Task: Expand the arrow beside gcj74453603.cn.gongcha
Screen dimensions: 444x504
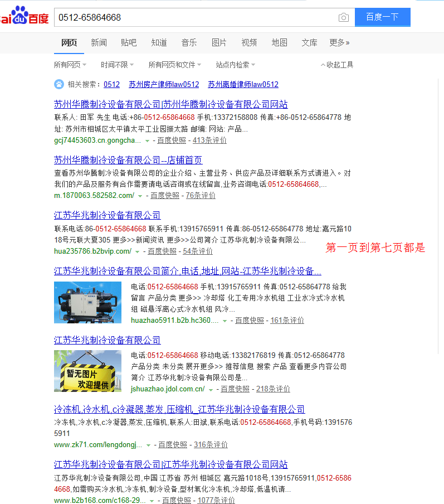Action: 147,141
